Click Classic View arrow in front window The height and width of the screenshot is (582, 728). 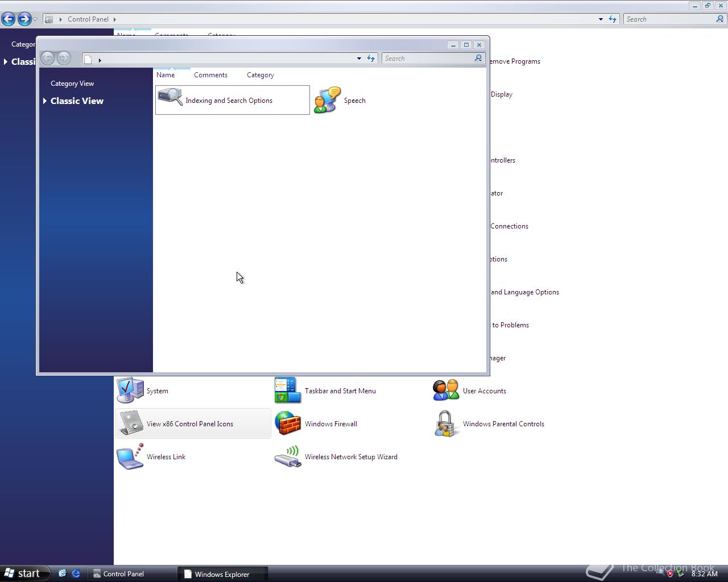click(45, 101)
